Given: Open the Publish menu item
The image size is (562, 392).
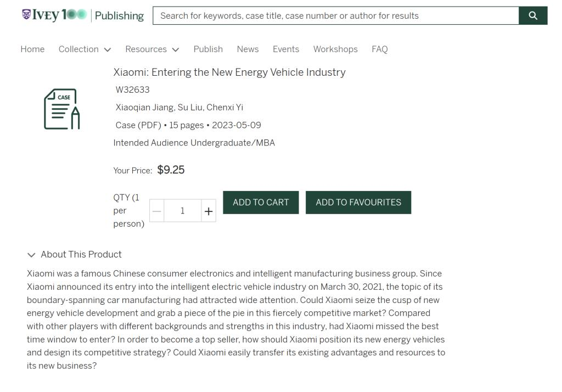Looking at the screenshot, I should [x=208, y=49].
